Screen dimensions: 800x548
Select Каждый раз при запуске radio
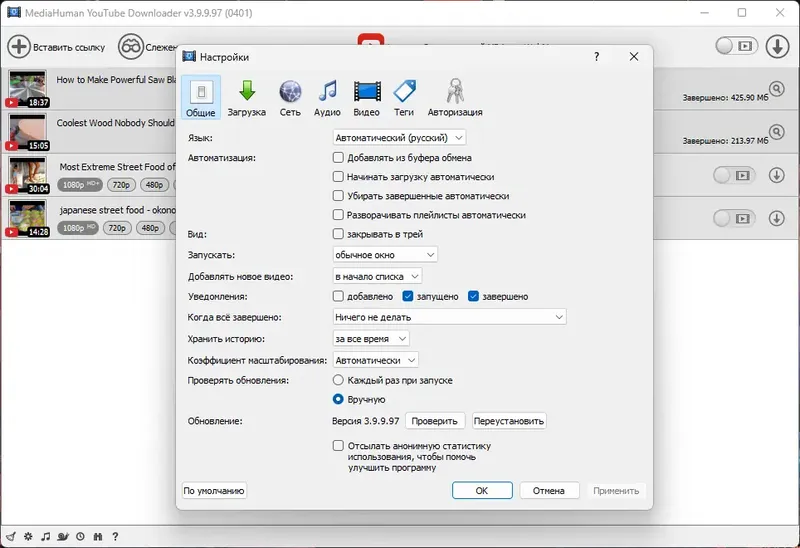point(338,380)
